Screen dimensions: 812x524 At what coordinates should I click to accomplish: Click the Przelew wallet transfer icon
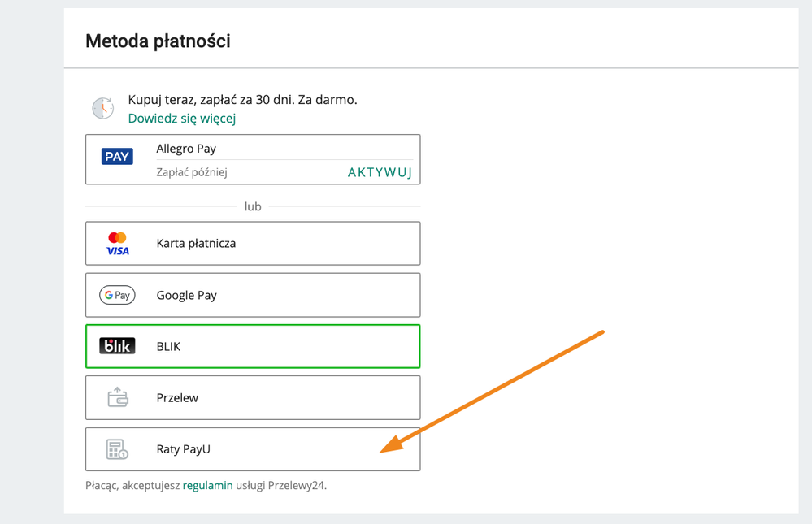pos(118,398)
